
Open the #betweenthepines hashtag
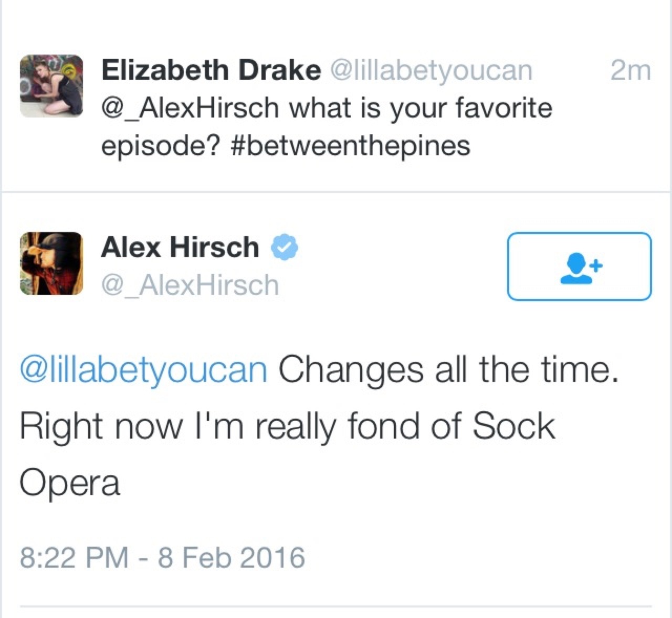[350, 145]
